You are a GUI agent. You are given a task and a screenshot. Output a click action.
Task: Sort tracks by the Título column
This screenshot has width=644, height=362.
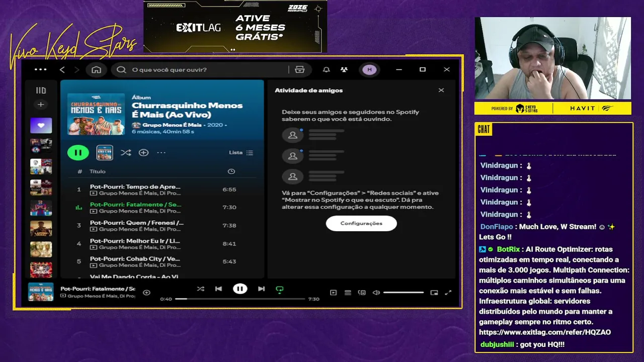pyautogui.click(x=98, y=171)
